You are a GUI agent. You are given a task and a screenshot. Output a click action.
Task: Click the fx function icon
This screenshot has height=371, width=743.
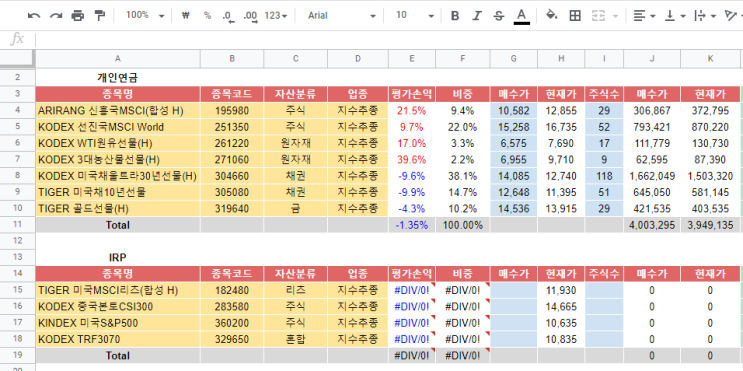(x=17, y=39)
